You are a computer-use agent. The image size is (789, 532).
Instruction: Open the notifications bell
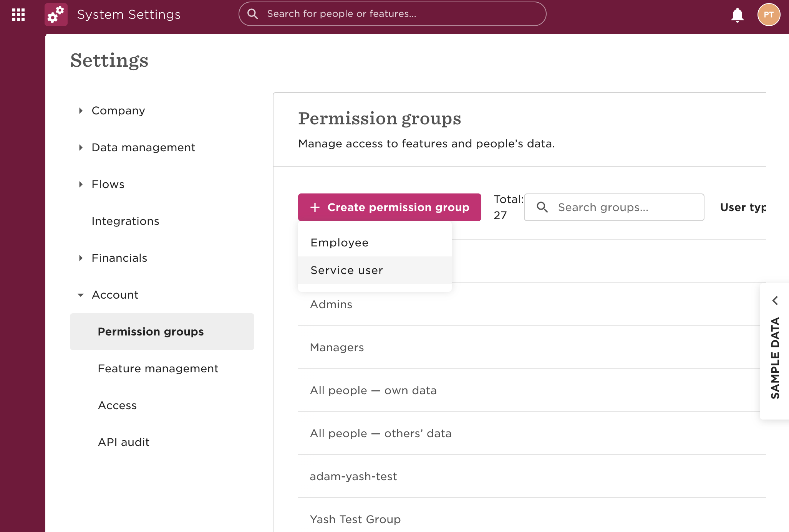pos(737,15)
